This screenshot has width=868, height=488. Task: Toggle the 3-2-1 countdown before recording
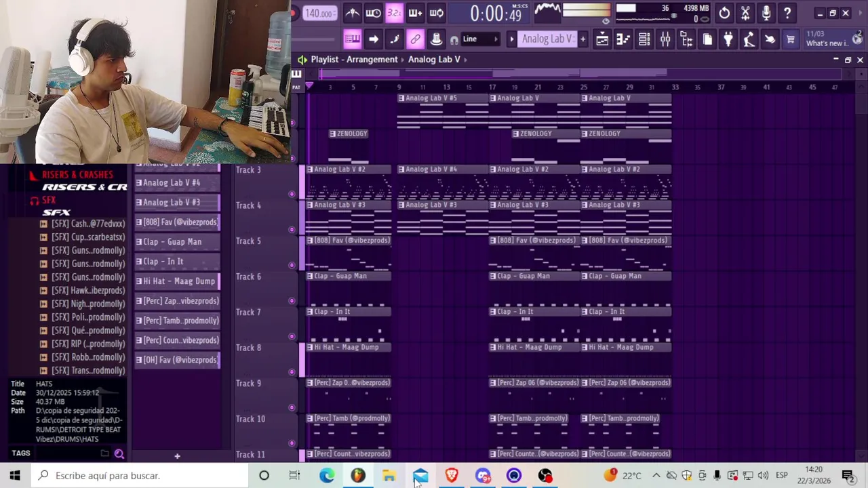[x=394, y=13]
